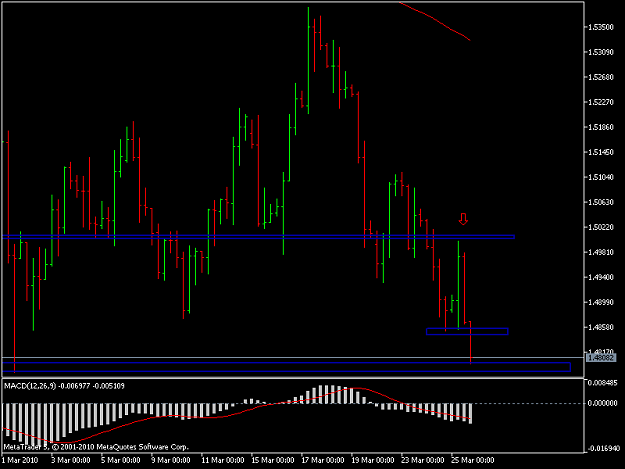Viewport: 625px width, 469px height.
Task: Select the 1.51450 price level label
Action: (601, 152)
